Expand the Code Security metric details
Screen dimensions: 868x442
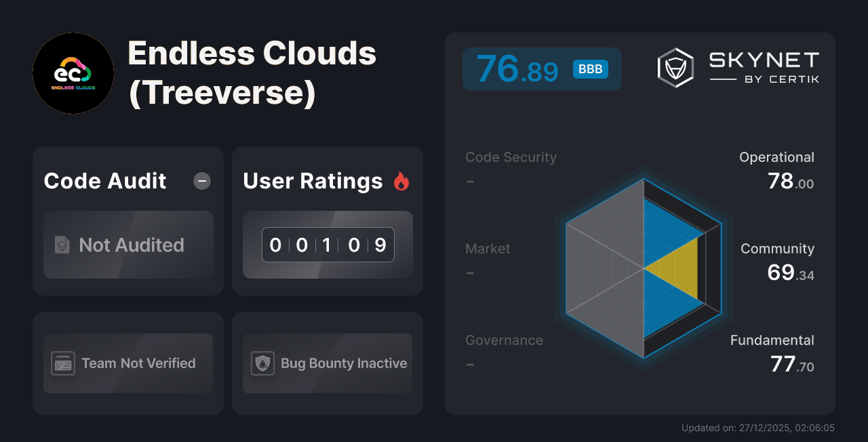tap(511, 157)
